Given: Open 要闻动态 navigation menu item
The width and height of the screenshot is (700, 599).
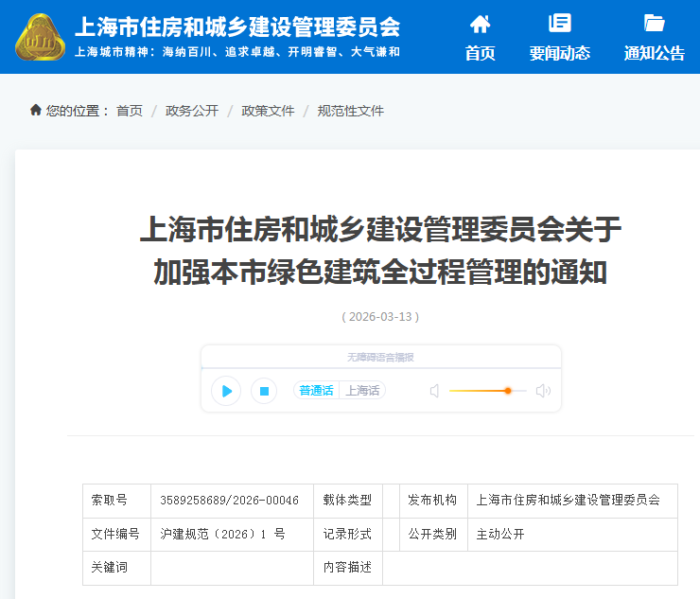Looking at the screenshot, I should pos(559,53).
